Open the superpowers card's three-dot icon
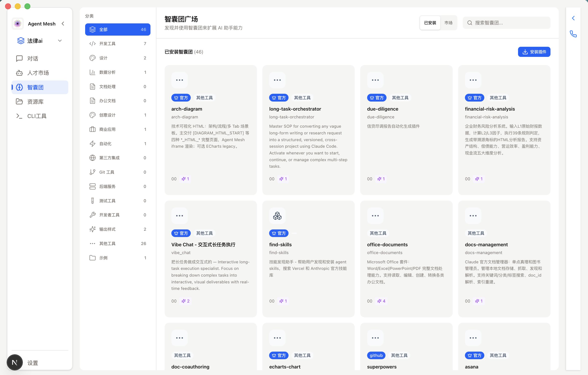 point(375,338)
